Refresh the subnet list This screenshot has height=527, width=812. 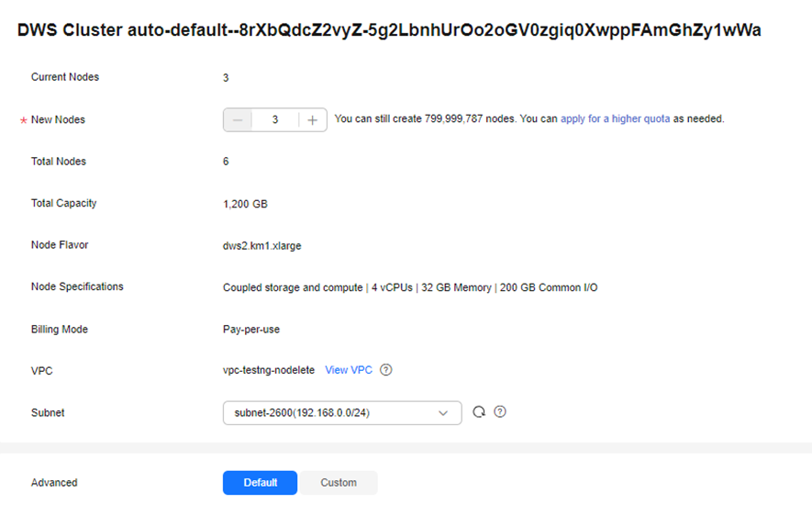click(x=479, y=412)
